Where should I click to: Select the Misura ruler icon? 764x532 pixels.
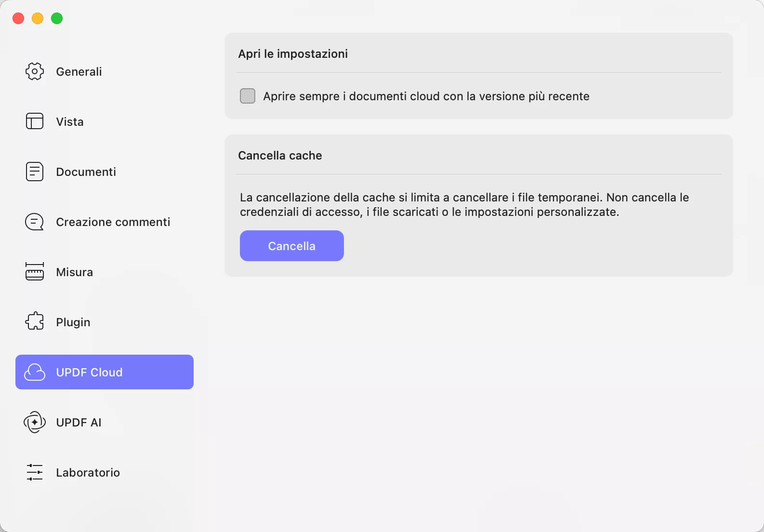coord(34,271)
